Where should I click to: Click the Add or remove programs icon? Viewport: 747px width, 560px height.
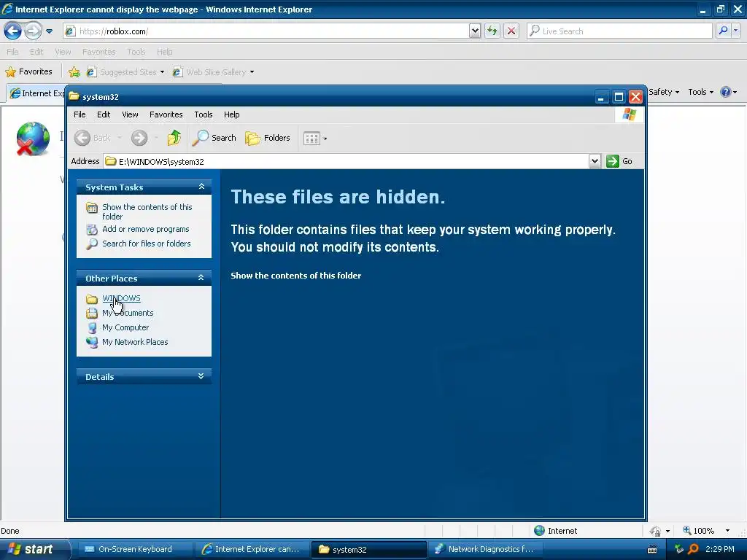click(x=92, y=230)
